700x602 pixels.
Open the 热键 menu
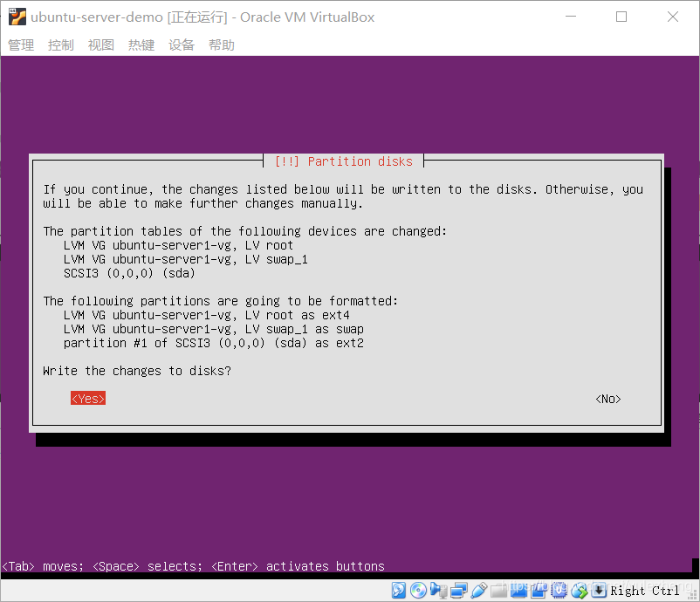(x=141, y=45)
